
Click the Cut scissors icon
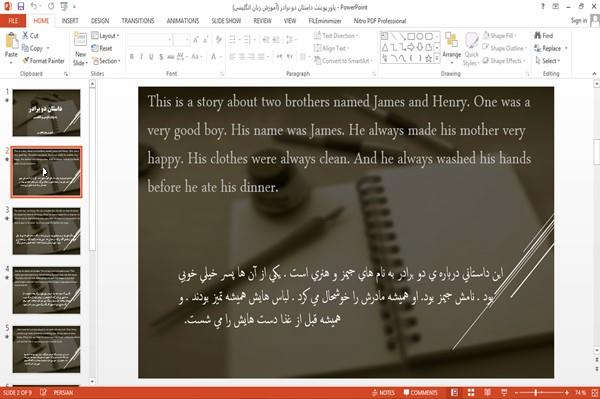coord(25,36)
